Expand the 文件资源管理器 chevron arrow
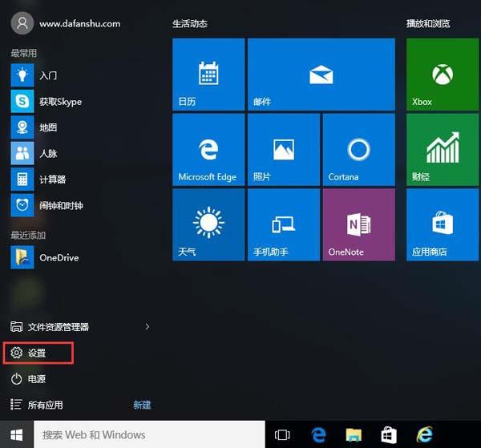Image resolution: width=481 pixels, height=448 pixels. click(148, 326)
